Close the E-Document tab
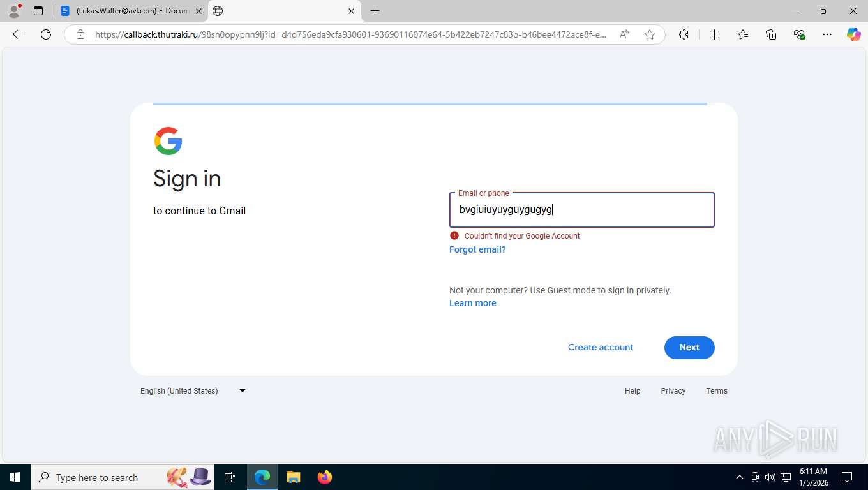 click(x=199, y=11)
